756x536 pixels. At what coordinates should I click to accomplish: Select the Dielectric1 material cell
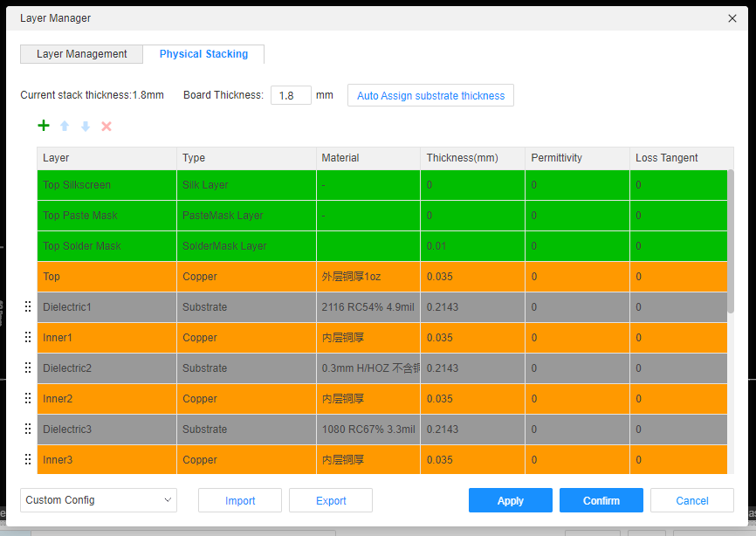(368, 307)
